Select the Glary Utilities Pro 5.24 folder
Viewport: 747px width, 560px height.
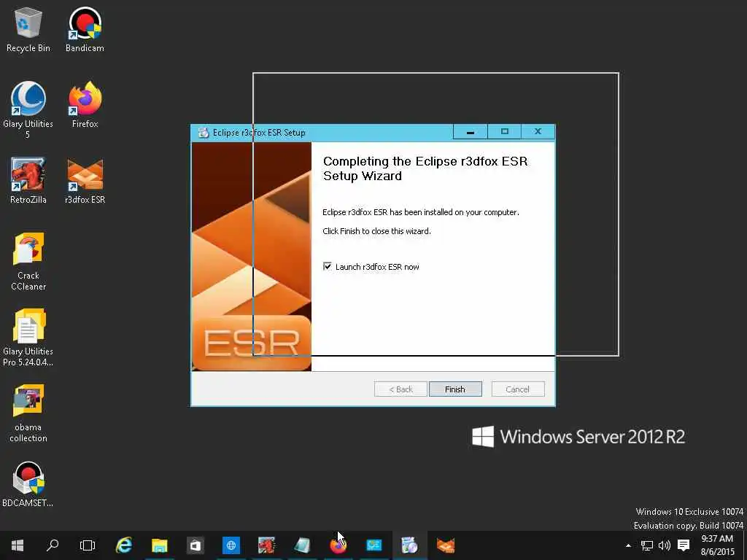tap(28, 338)
